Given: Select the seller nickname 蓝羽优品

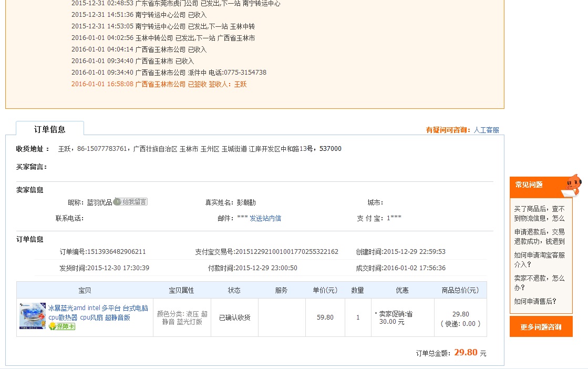Looking at the screenshot, I should tap(99, 202).
